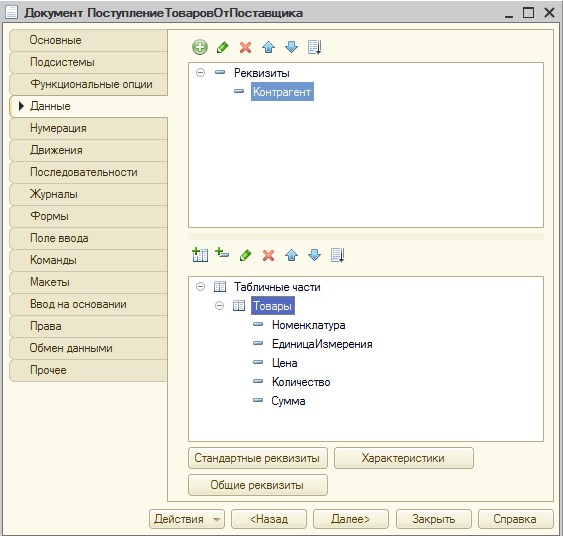Add a new attribute with green plus icon
The width and height of the screenshot is (563, 536).
click(200, 47)
